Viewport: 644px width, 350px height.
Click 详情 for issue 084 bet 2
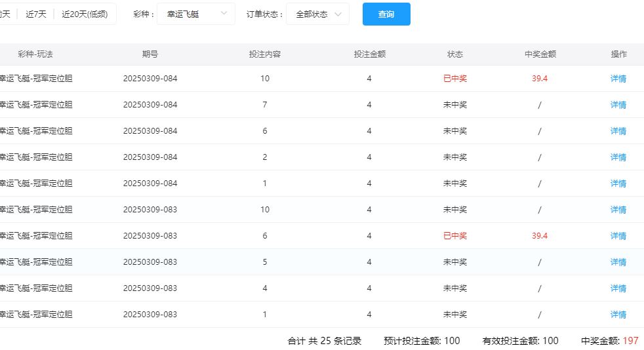(x=618, y=157)
